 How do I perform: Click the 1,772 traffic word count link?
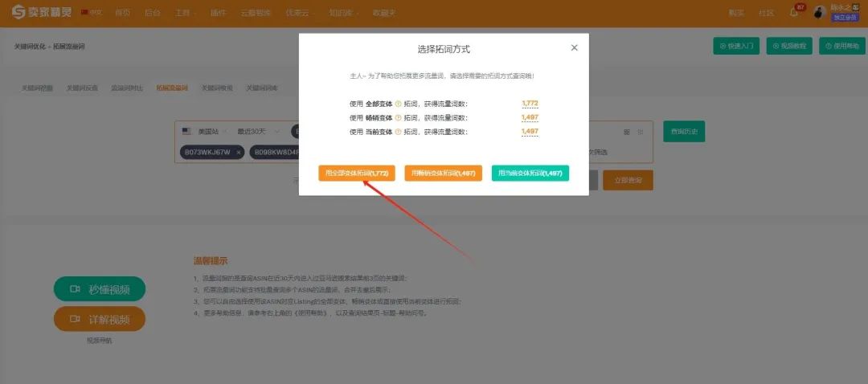[530, 104]
